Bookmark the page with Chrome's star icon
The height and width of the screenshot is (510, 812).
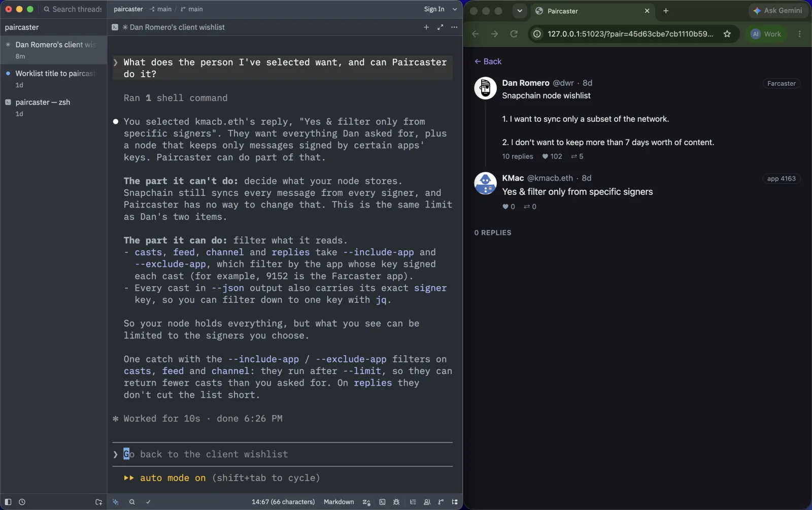727,34
